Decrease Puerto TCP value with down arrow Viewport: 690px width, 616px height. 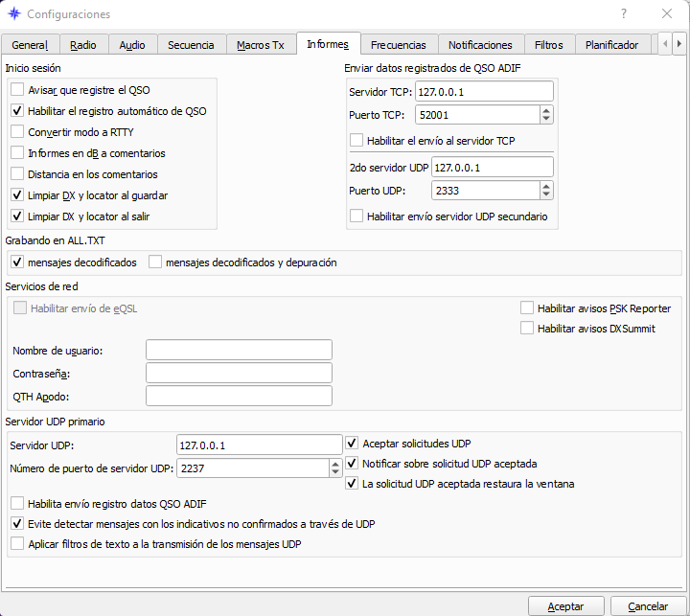546,119
